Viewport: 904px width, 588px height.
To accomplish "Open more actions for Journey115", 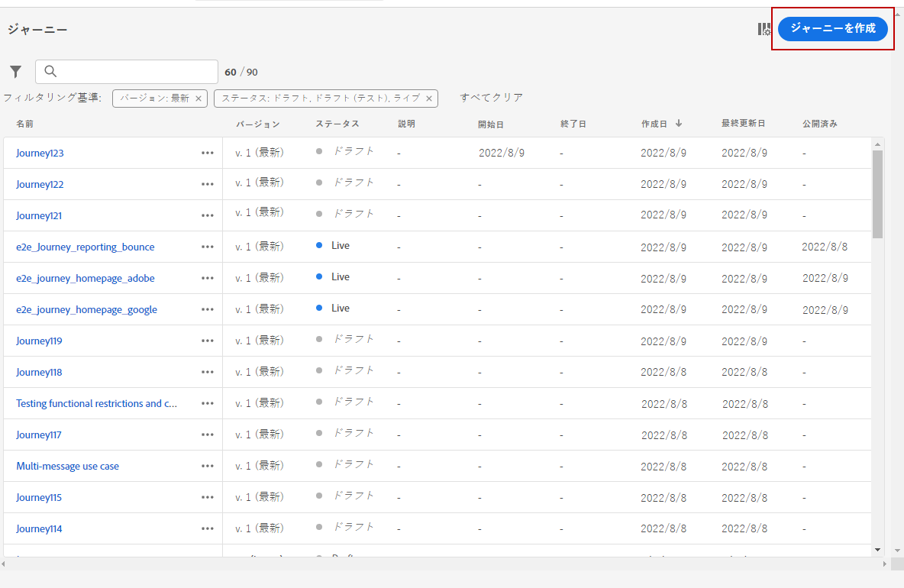I will click(x=208, y=497).
